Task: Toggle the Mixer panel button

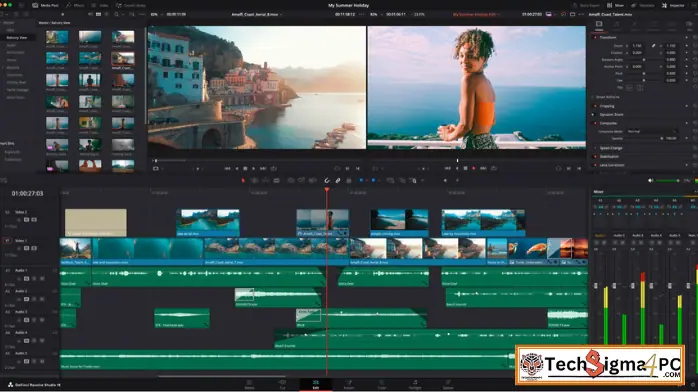Action: pyautogui.click(x=615, y=5)
